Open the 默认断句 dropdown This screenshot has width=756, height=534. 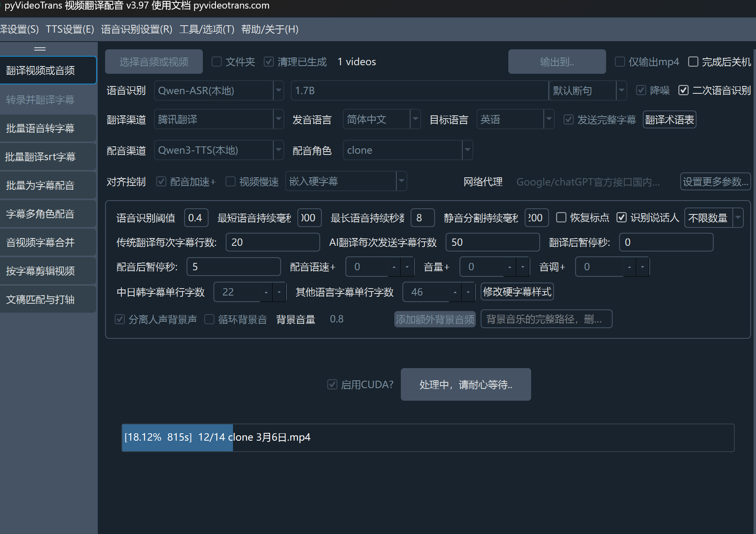click(x=621, y=90)
